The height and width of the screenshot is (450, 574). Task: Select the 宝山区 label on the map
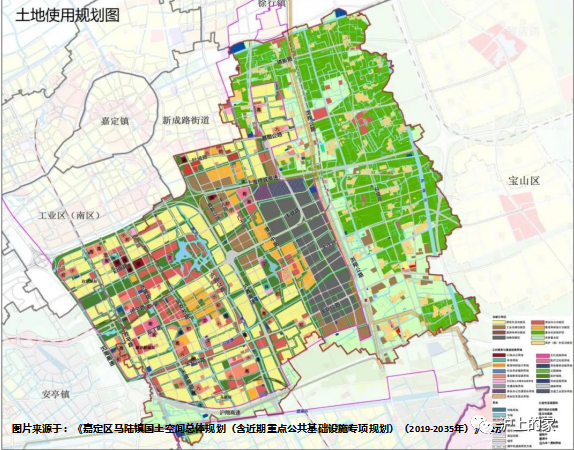[524, 181]
